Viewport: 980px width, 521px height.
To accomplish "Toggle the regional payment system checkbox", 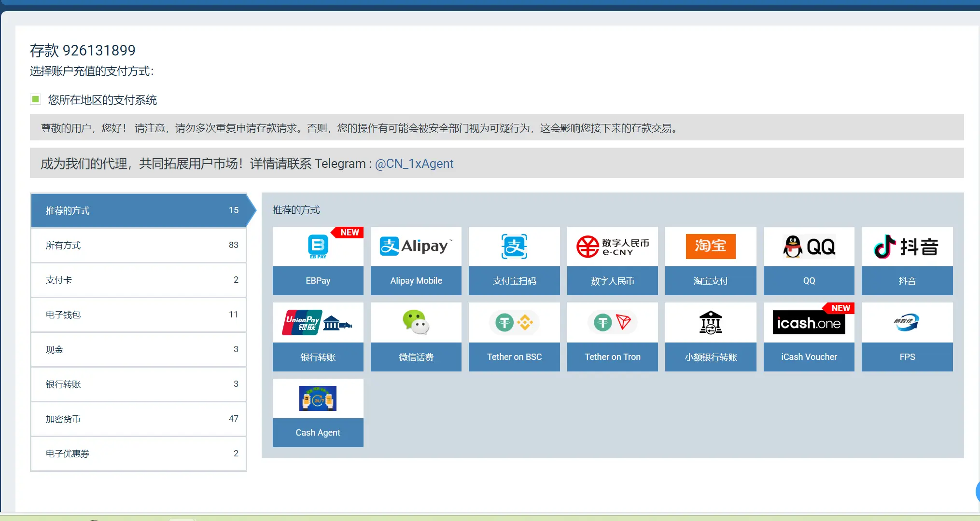I will [x=35, y=99].
